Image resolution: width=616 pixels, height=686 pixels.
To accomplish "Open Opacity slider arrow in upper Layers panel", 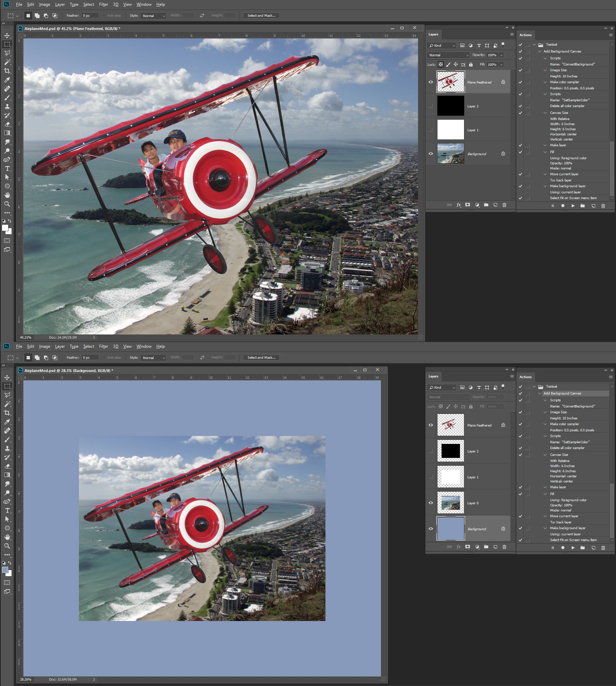I will tap(502, 55).
